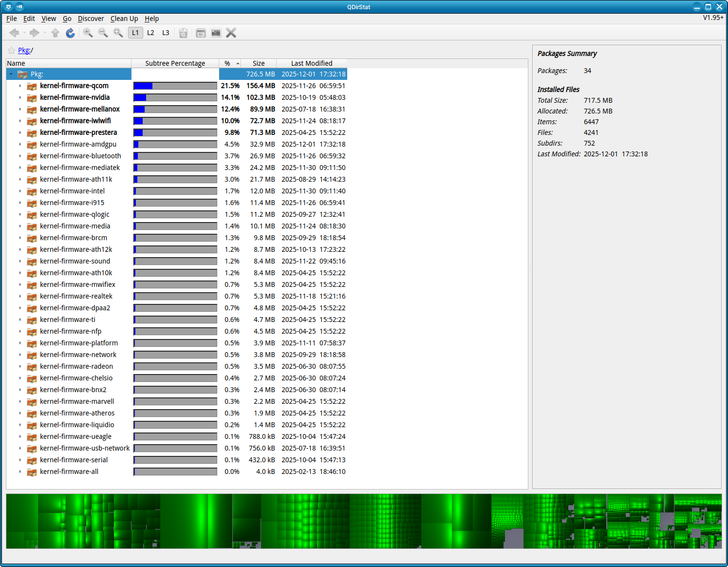Click kernel-firmware-nvidia's subtree percentage bar
Viewport: 728px width, 567px height.
click(x=175, y=97)
